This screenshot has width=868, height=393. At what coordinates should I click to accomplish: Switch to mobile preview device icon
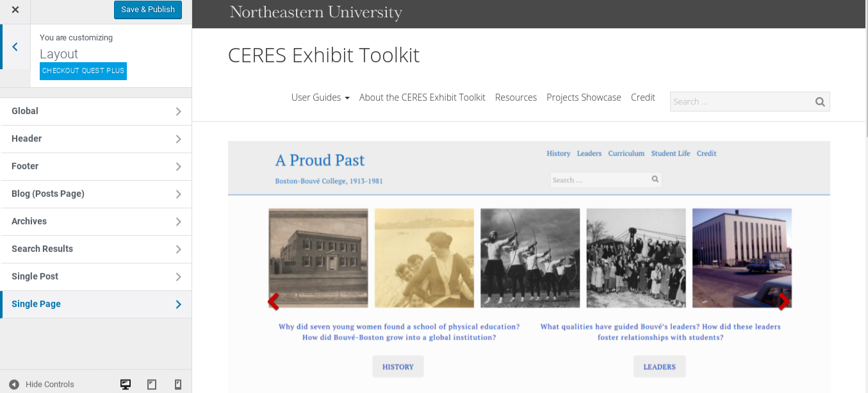tap(178, 384)
